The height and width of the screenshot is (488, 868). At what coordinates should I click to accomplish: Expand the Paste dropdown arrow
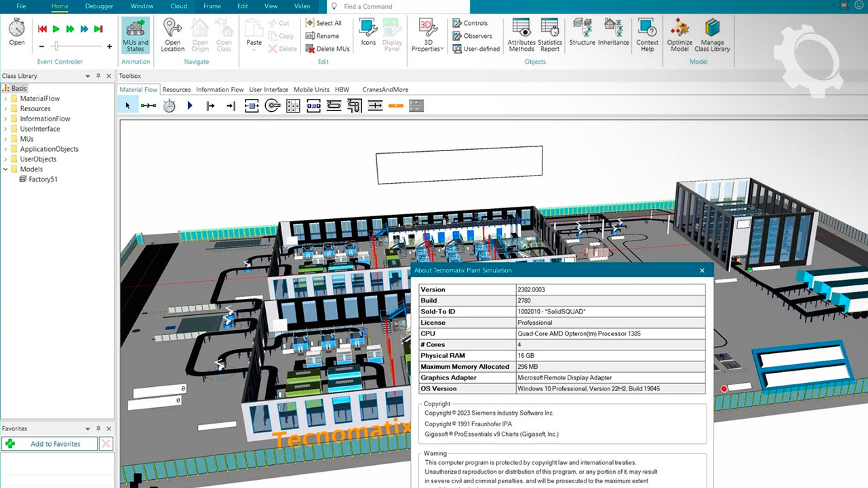[254, 50]
